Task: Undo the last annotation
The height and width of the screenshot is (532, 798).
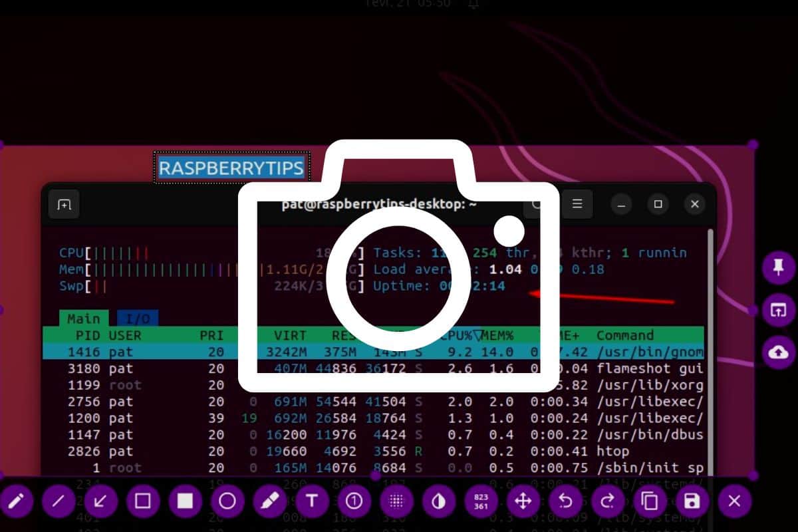Action: pos(566,501)
